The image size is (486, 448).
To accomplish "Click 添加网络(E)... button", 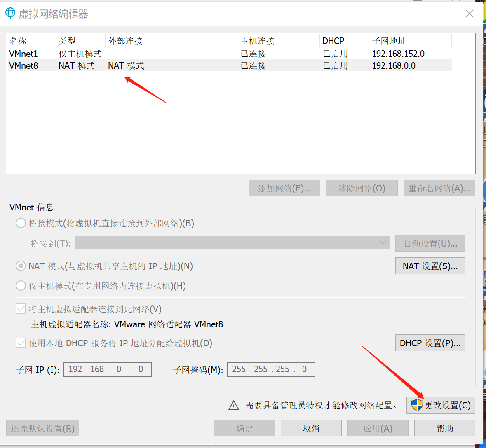I will [284, 188].
